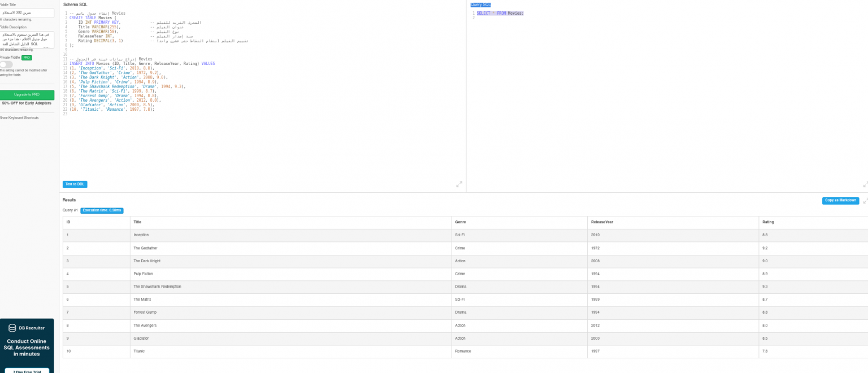Click the DB Recruiter database icon
Viewport: 868px width, 373px height.
click(12, 328)
